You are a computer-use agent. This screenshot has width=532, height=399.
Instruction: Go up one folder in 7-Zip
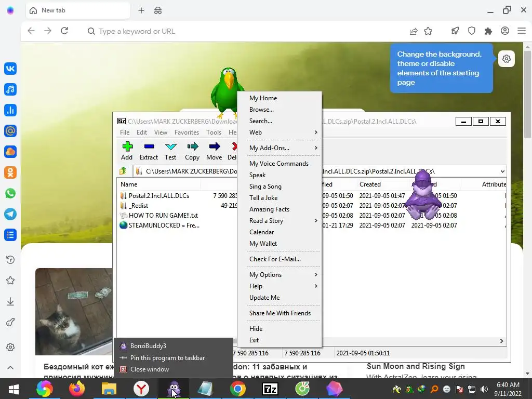point(123,171)
